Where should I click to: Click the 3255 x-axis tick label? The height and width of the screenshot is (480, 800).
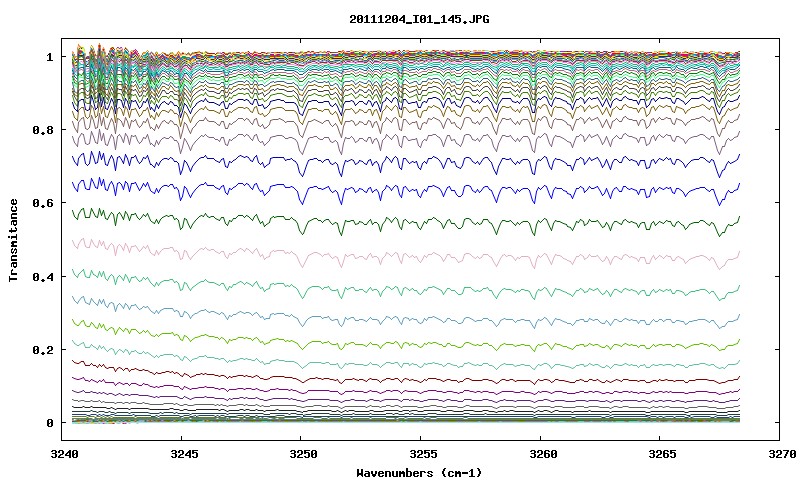(x=420, y=454)
